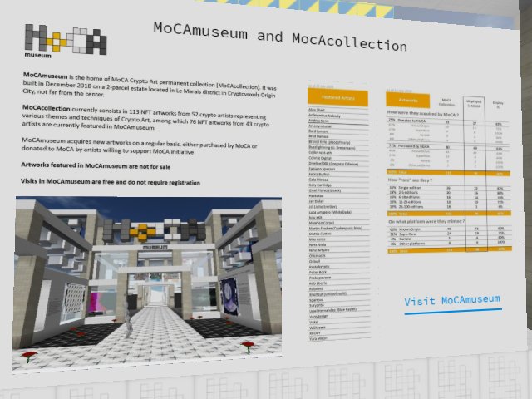The height and width of the screenshot is (399, 532).
Task: Click 'How were they acquired by MoCA ?'
Action: [423, 114]
